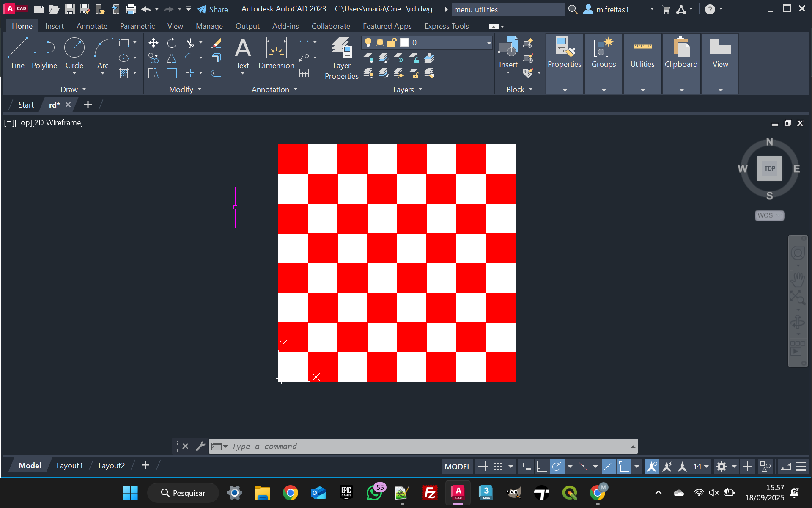Toggle polar tracking in status bar
Viewport: 812px width, 508px height.
point(557,467)
